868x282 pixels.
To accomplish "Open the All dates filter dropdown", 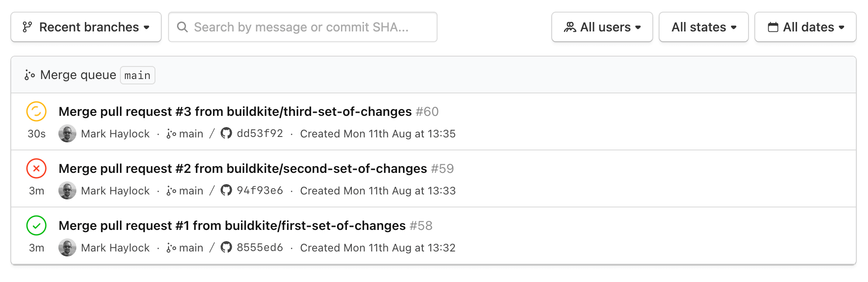I will (x=805, y=27).
